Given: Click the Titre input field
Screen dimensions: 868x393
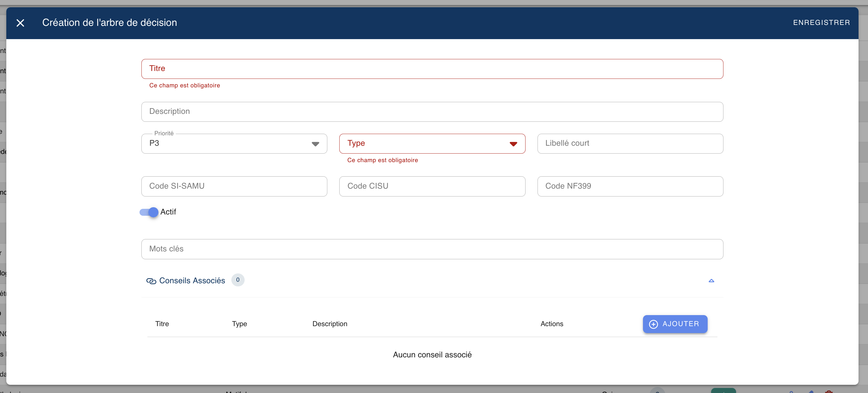Looking at the screenshot, I should coord(432,69).
